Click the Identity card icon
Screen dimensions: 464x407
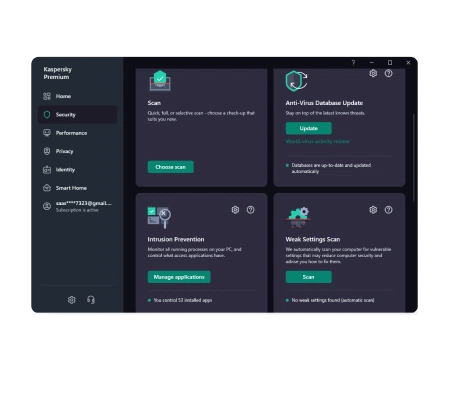(47, 169)
